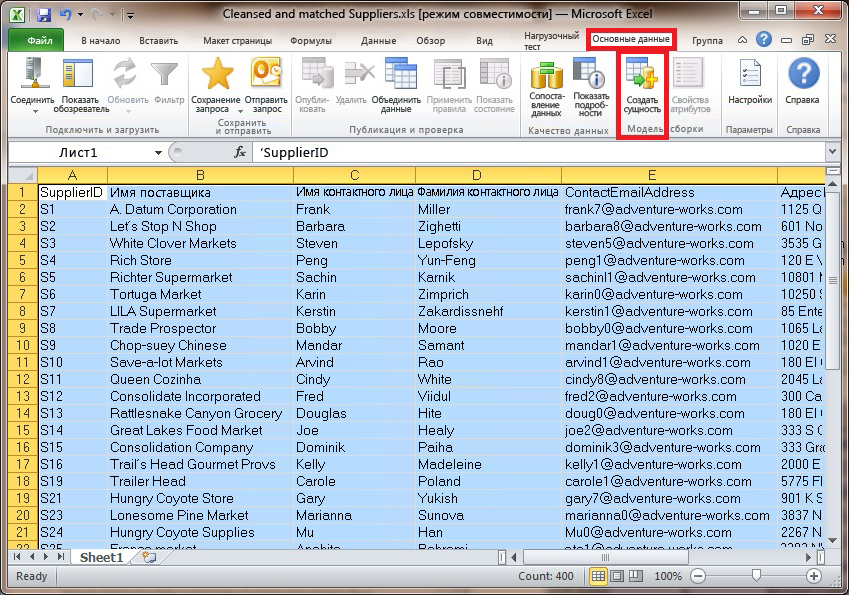Click the Undo arrow icon
The width and height of the screenshot is (849, 595).
[66, 14]
